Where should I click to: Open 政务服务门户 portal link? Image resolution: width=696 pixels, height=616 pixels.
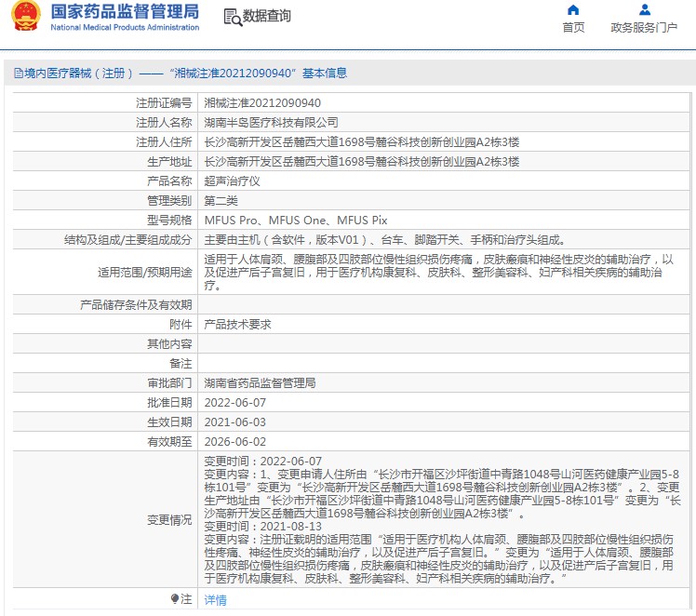pos(644,28)
